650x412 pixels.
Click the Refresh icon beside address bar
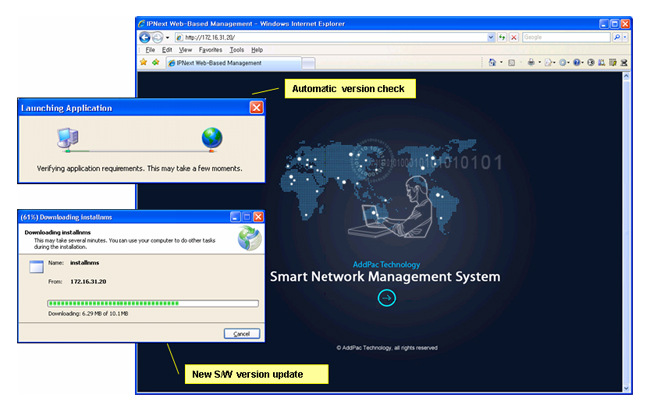pyautogui.click(x=502, y=36)
